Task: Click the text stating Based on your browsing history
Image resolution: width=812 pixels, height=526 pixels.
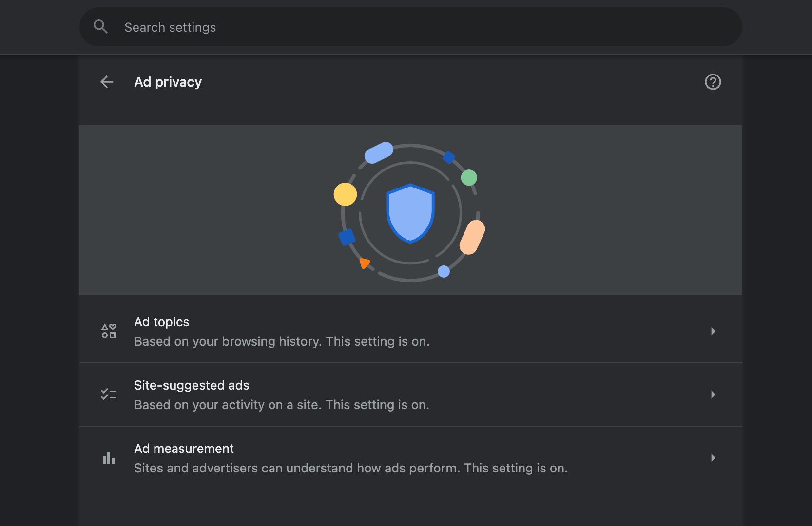Action: [x=282, y=341]
